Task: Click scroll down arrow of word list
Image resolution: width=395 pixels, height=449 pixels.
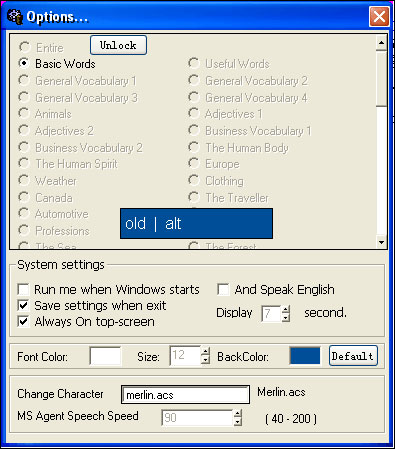Action: click(382, 242)
